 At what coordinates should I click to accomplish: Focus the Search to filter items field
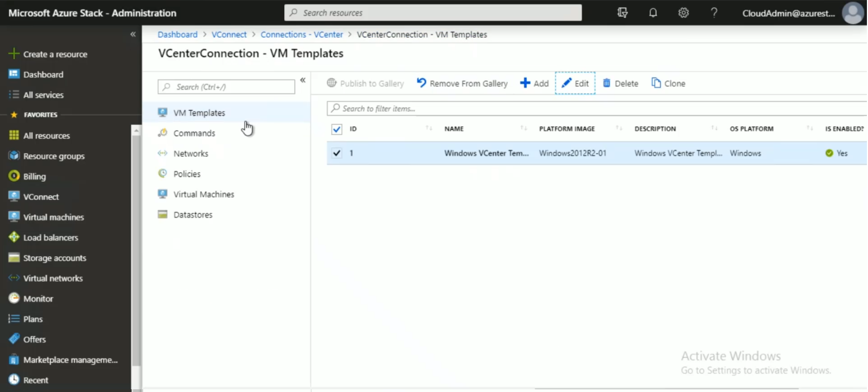pos(597,109)
